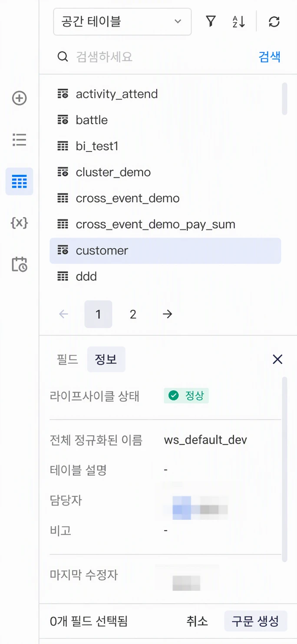Click the info panel scrollbar
Image resolution: width=297 pixels, height=644 pixels.
(x=284, y=470)
